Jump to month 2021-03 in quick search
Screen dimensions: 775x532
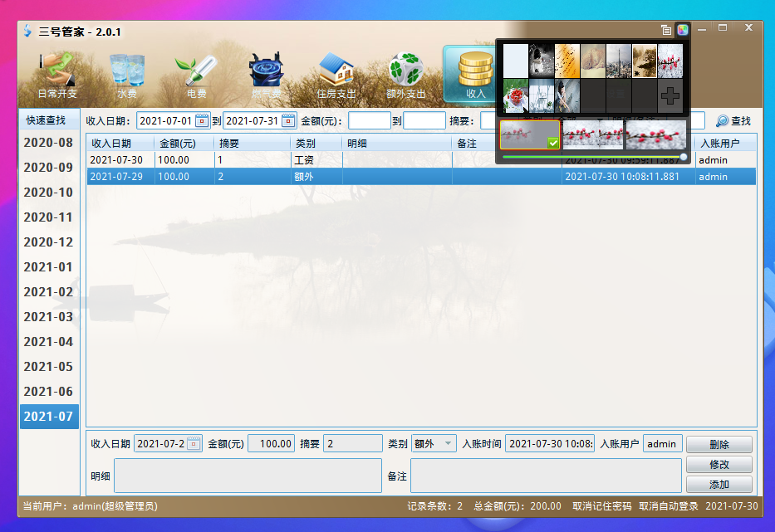(48, 317)
